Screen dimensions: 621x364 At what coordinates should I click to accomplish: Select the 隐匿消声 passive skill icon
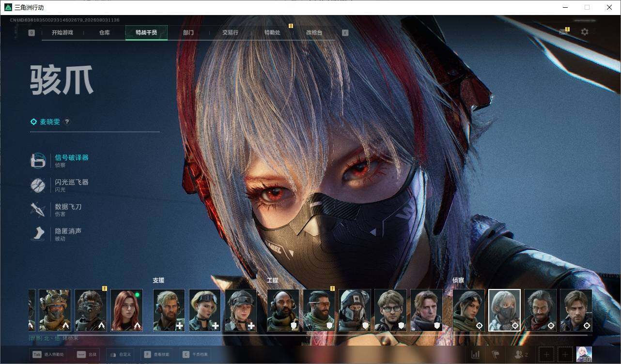[x=38, y=234]
